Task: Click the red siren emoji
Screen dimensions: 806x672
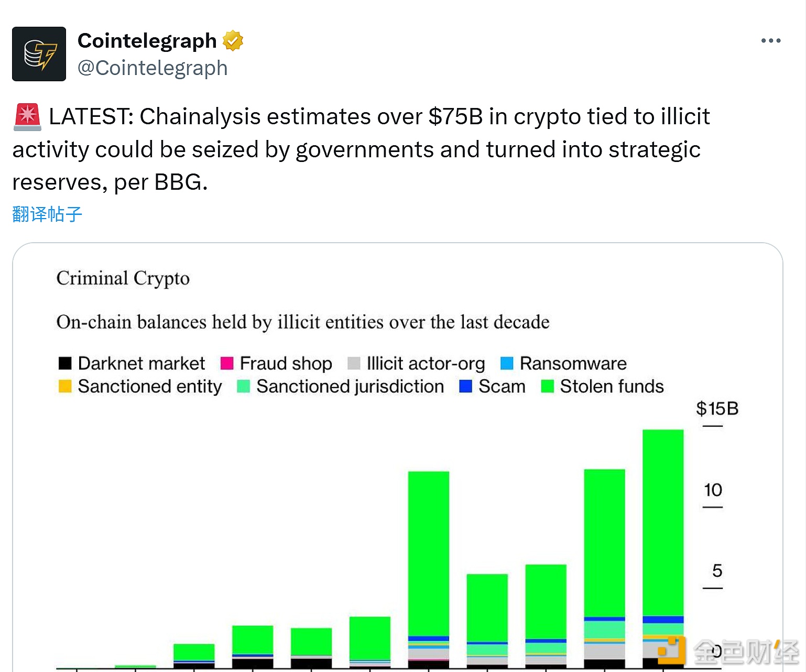Action: [x=27, y=117]
